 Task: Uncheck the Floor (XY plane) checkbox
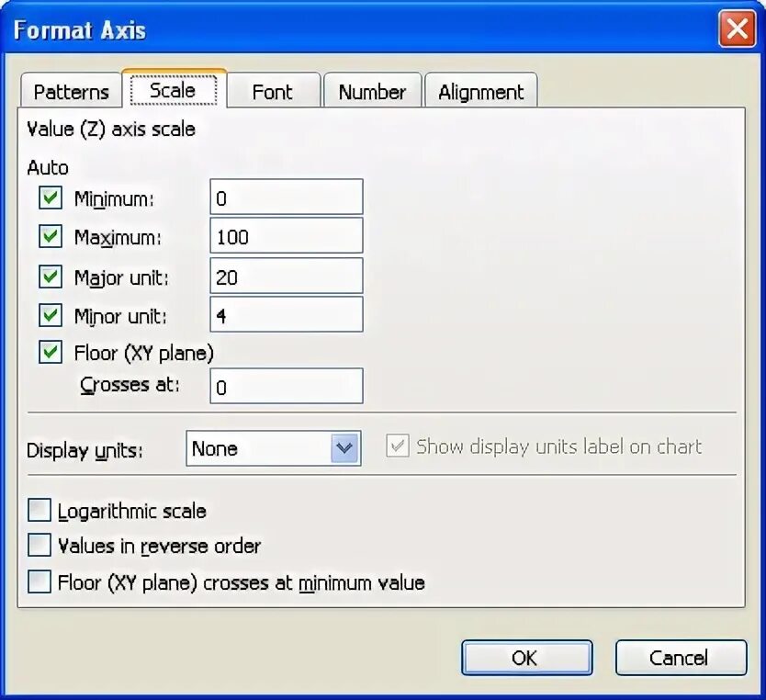51,352
